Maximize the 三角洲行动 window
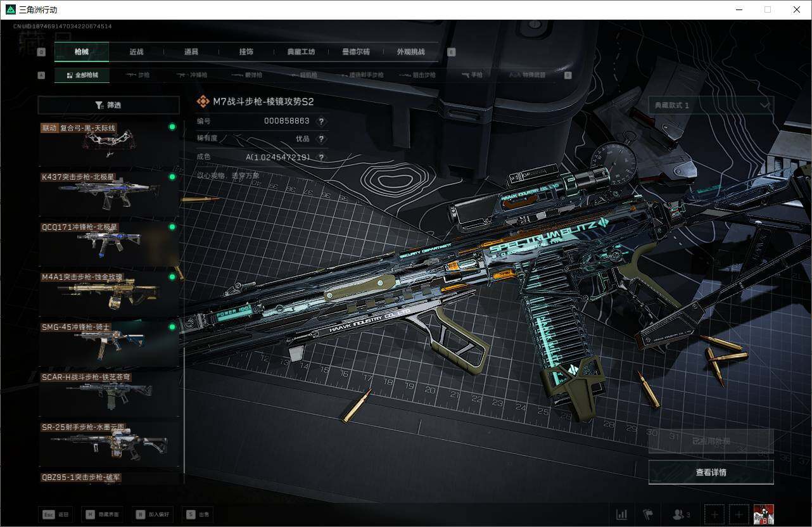 [768, 10]
